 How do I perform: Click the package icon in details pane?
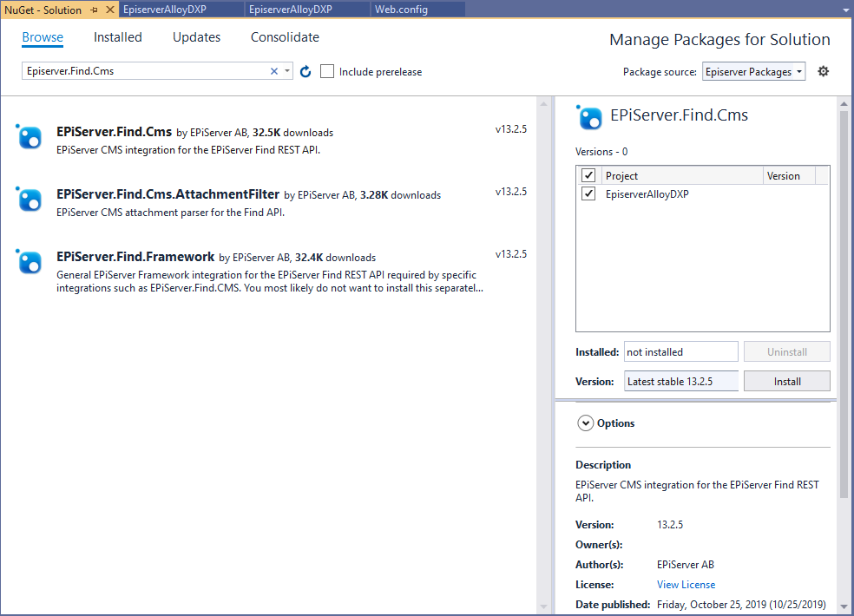coord(589,117)
